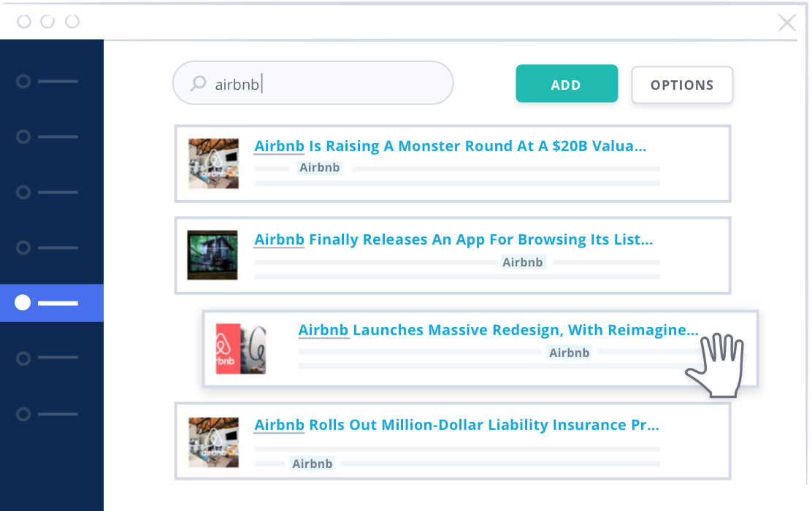Open article Airbnb Rolls Out Million-Dollar Liability Insurance

coord(456,425)
